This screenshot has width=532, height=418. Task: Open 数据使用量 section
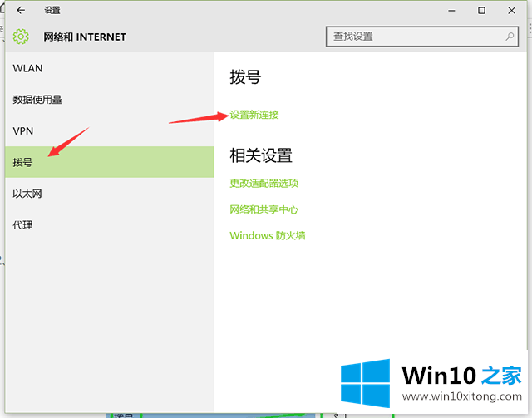109,100
